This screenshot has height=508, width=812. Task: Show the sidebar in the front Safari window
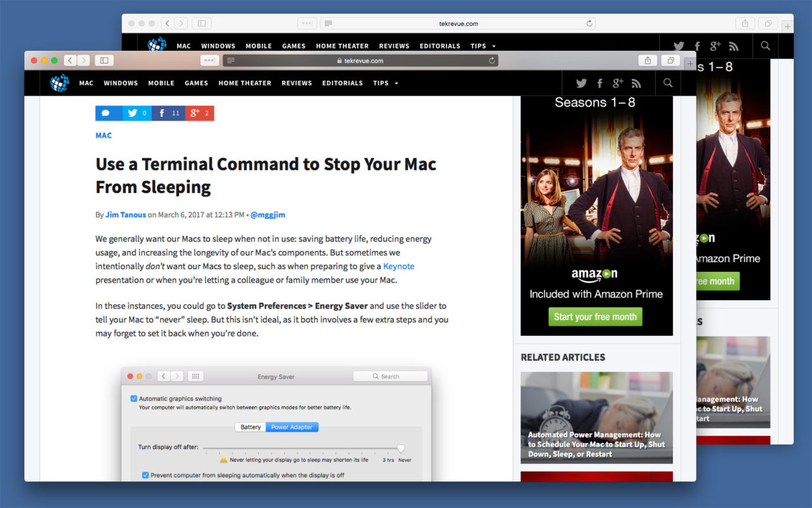point(104,60)
